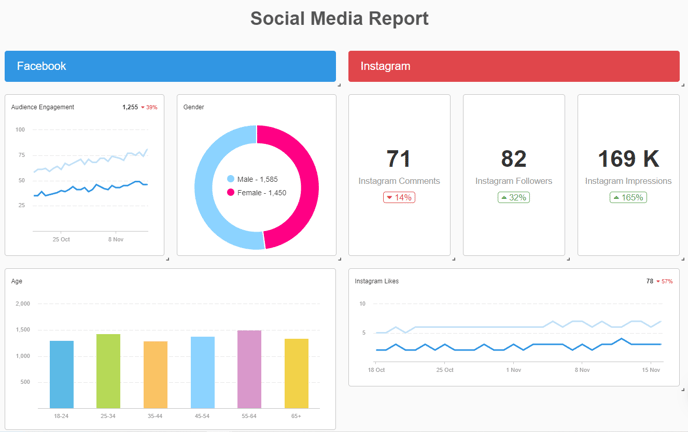Click the 100 y-axis label on Engagement chart
The height and width of the screenshot is (432, 688).
(20, 129)
